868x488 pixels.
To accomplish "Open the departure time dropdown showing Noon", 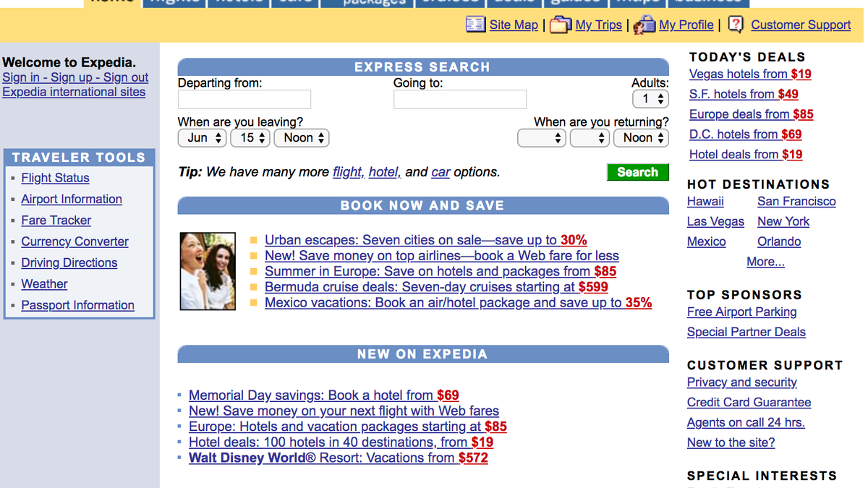I will point(302,137).
